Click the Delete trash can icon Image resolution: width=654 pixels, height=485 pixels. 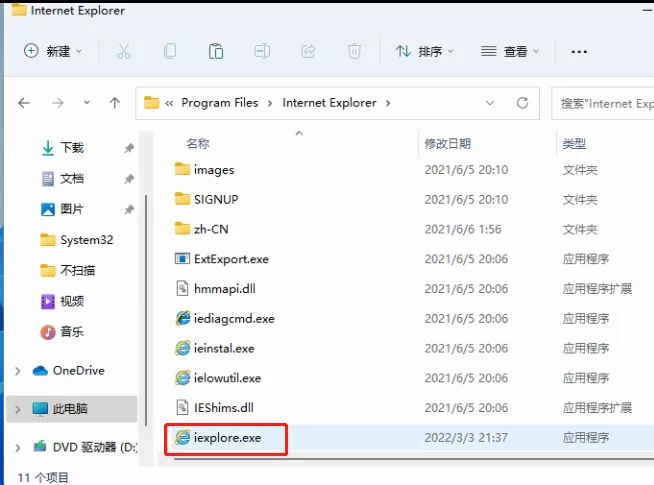pos(354,51)
